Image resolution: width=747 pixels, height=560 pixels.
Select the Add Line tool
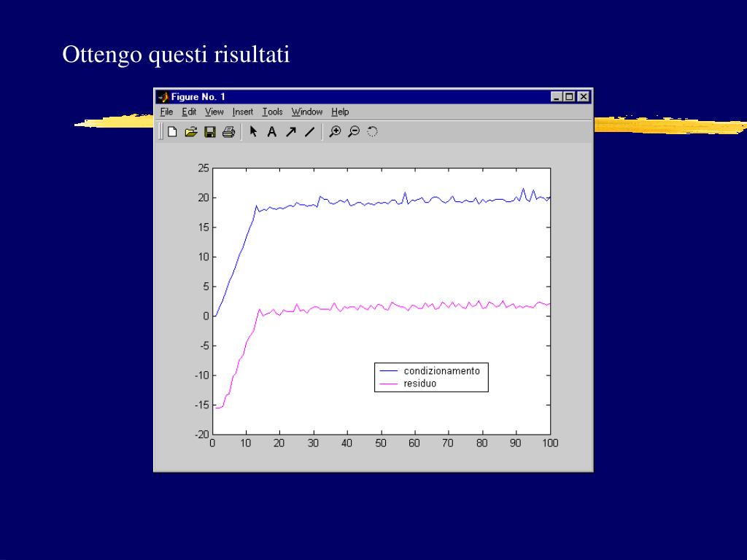click(309, 132)
